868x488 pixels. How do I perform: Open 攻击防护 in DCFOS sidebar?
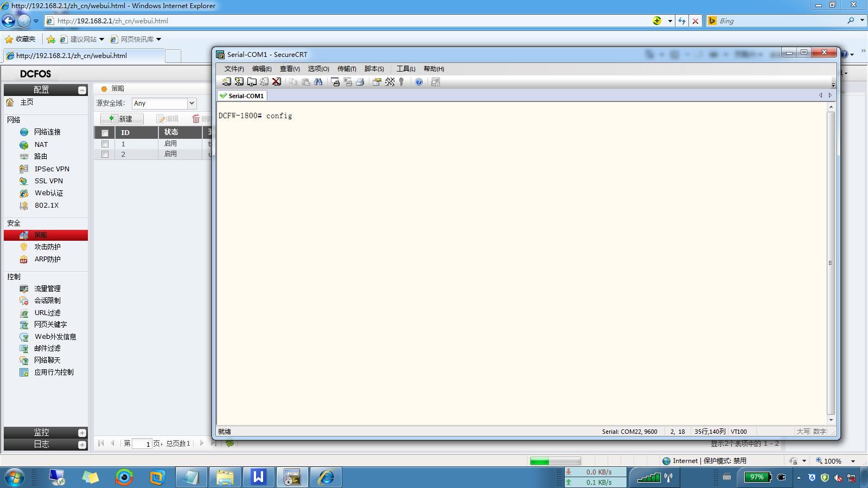tap(47, 247)
